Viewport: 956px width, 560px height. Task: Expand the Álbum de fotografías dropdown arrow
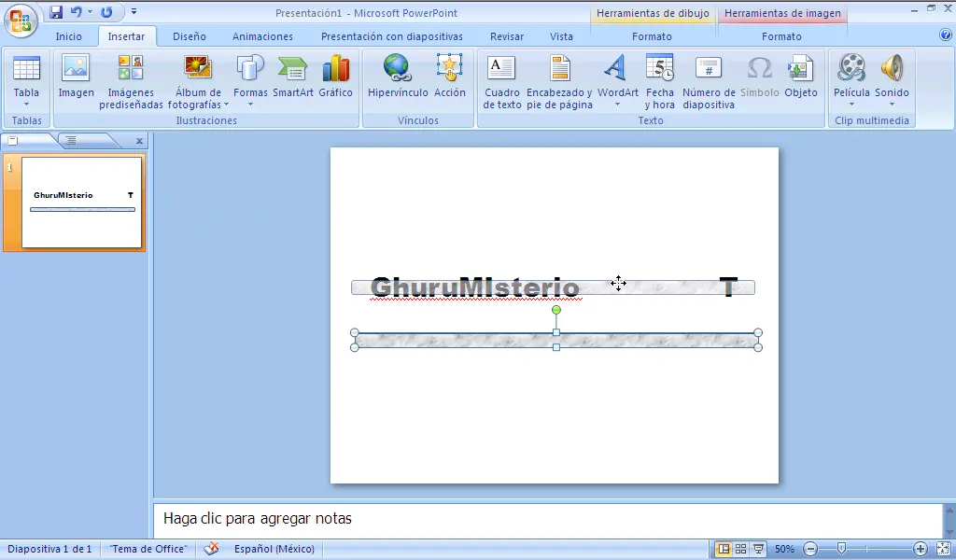coord(226,105)
